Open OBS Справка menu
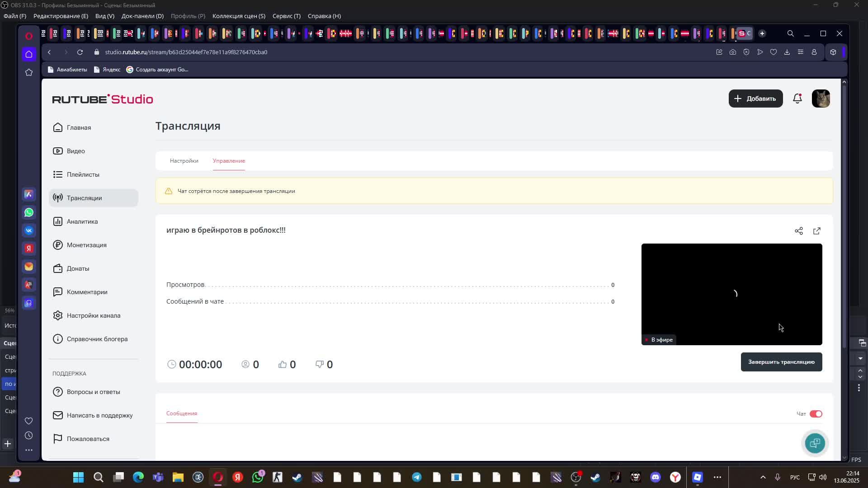868x488 pixels. pos(324,16)
